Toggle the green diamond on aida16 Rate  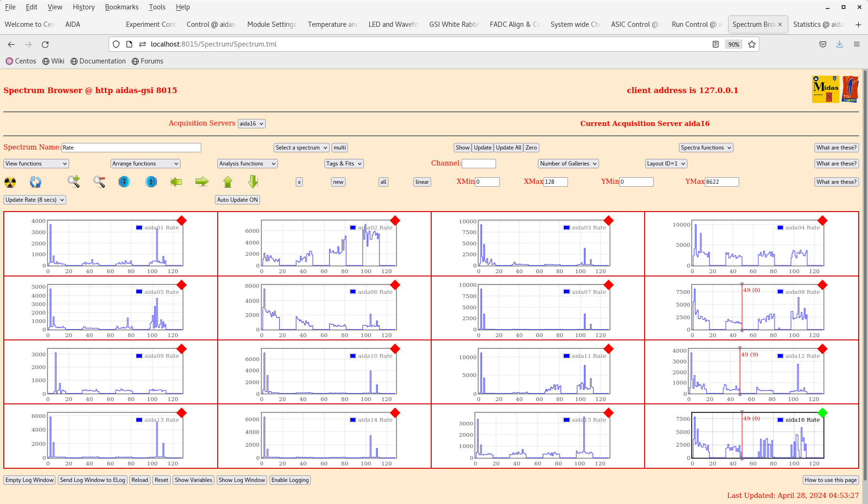click(822, 413)
